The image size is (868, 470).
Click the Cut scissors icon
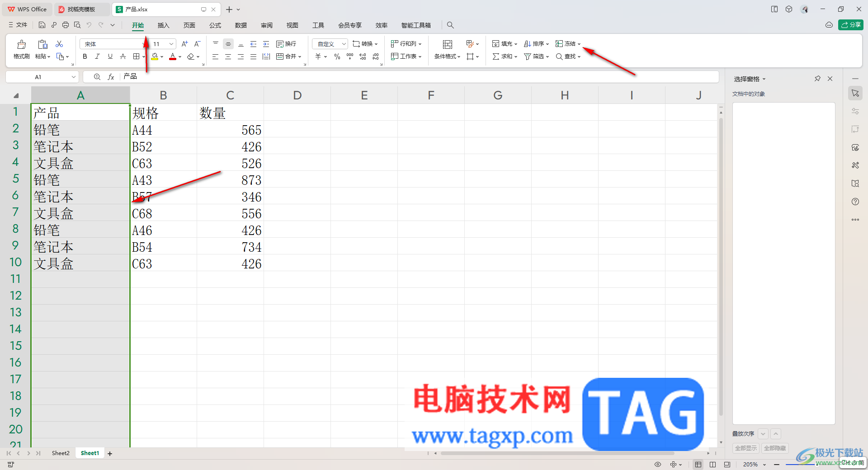tap(59, 44)
